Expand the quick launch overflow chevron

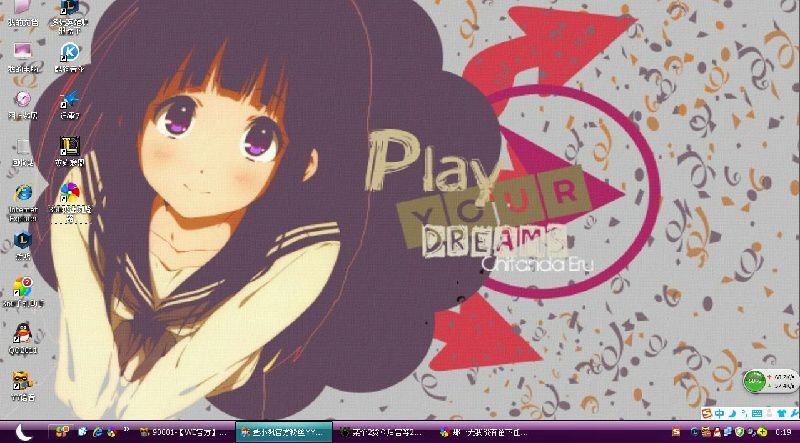click(126, 430)
